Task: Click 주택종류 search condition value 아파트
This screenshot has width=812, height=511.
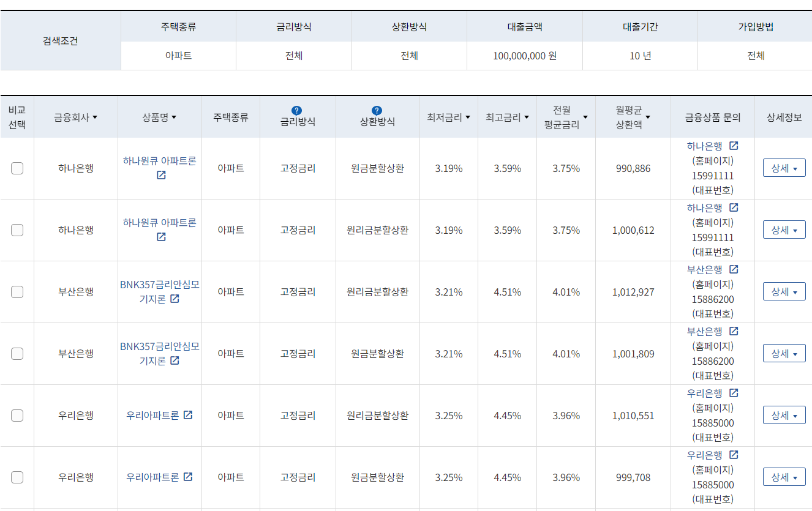Action: click(178, 56)
